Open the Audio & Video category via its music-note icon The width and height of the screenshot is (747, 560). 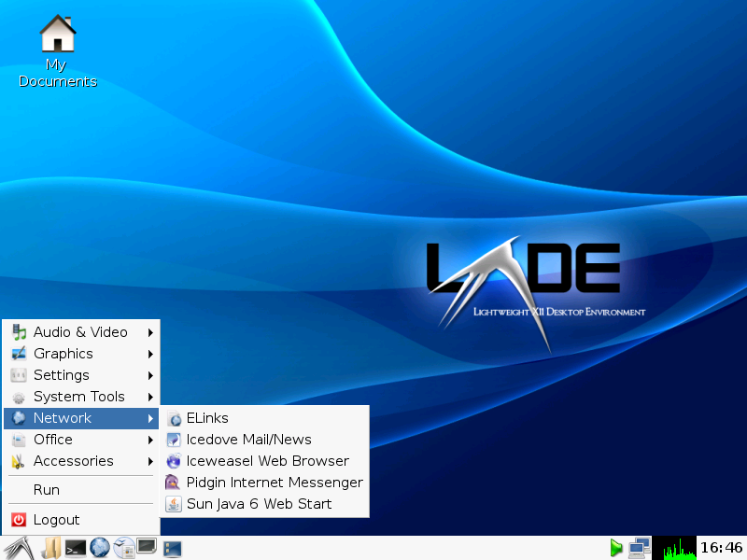[x=19, y=332]
